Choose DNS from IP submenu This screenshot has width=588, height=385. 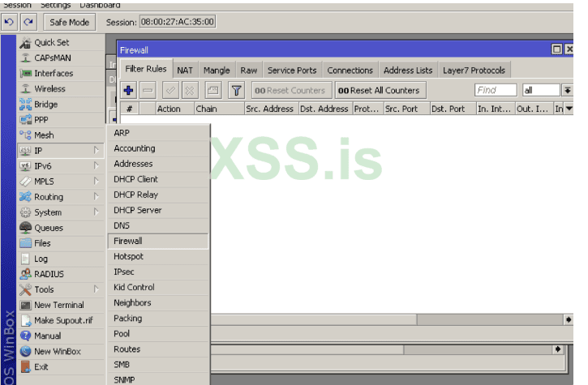tap(158, 225)
